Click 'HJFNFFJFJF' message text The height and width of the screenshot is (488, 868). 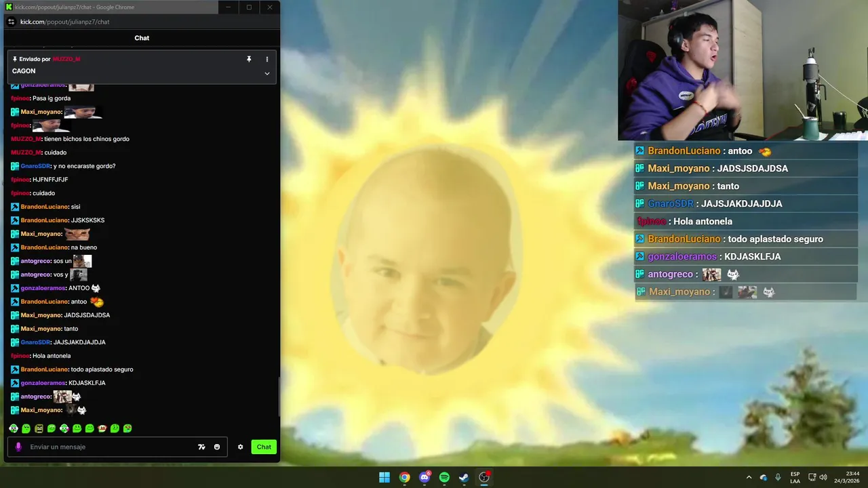pos(50,180)
